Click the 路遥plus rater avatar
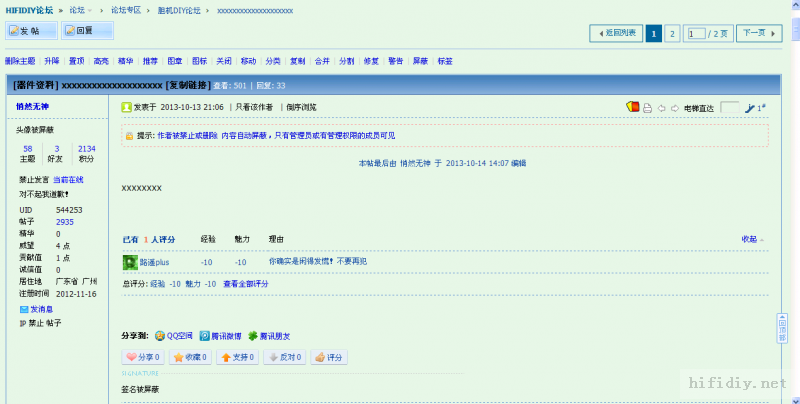 [x=129, y=262]
